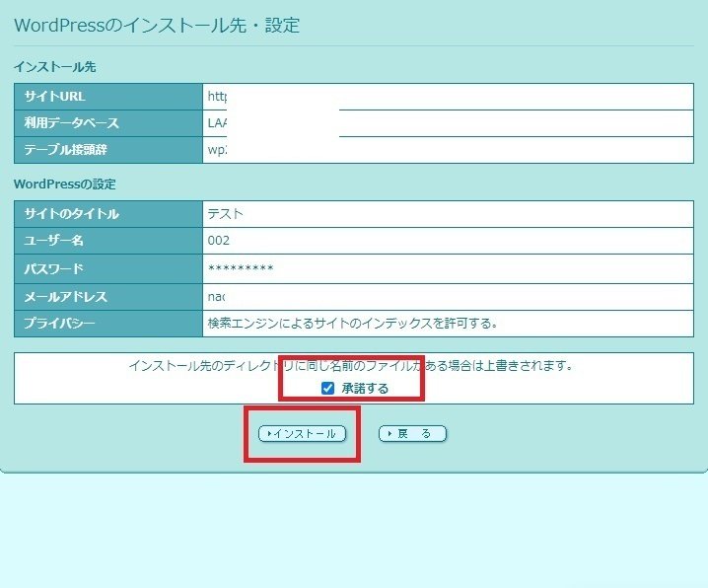
Task: Click the インストール先 section label
Action: pos(54,67)
